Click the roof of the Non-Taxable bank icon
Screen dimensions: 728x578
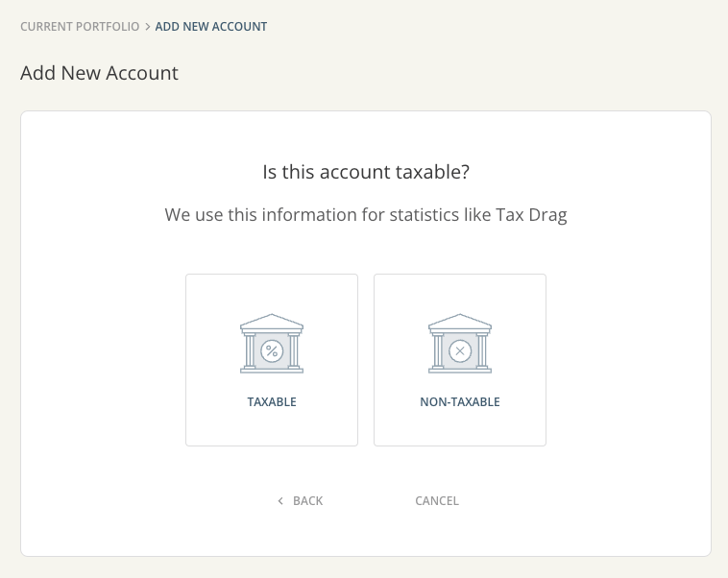pos(460,321)
